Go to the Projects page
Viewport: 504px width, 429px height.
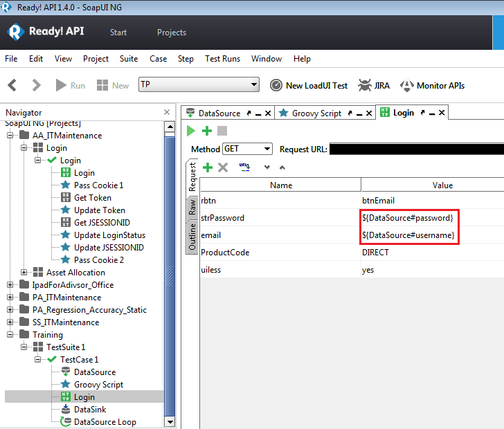coord(172,33)
